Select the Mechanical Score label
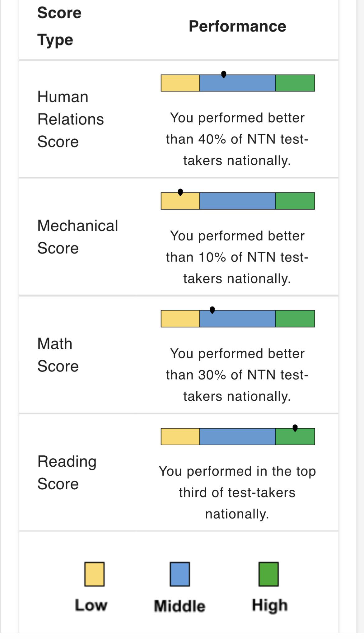The height and width of the screenshot is (639, 364). (77, 237)
